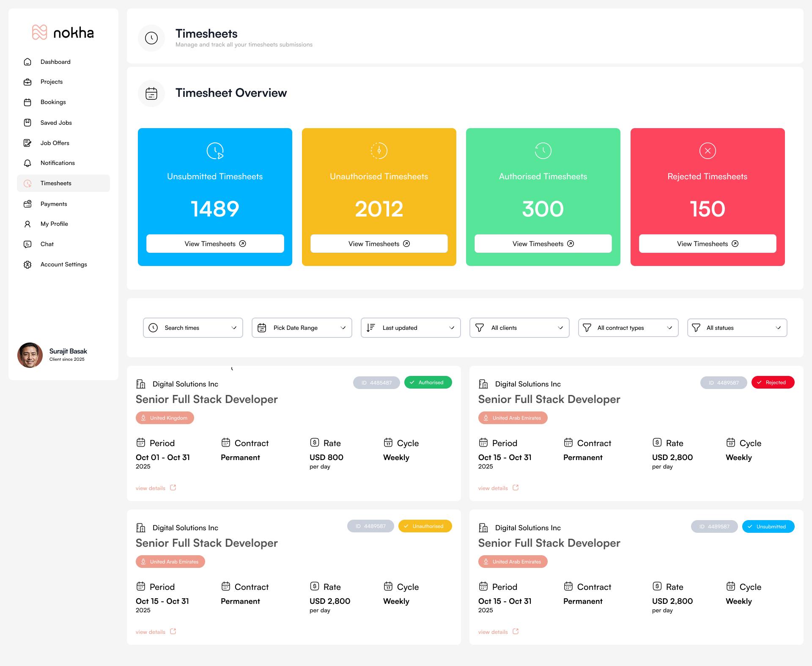
Task: Open the Dashboard from the sidebar
Action: [55, 62]
